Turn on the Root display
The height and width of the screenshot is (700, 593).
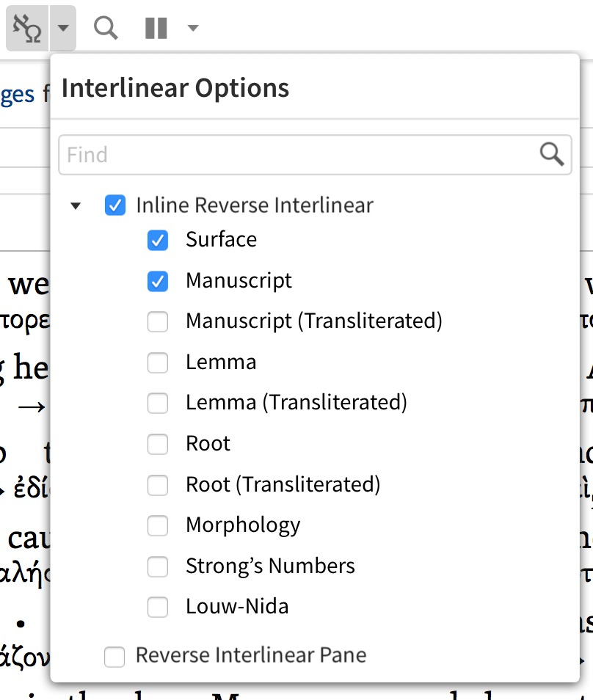coord(157,443)
